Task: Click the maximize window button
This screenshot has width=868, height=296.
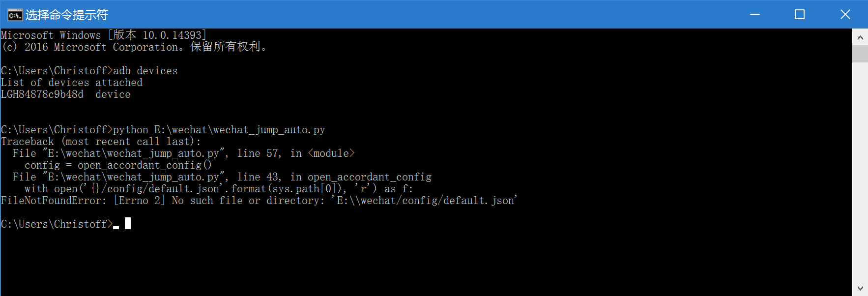Action: pyautogui.click(x=799, y=14)
